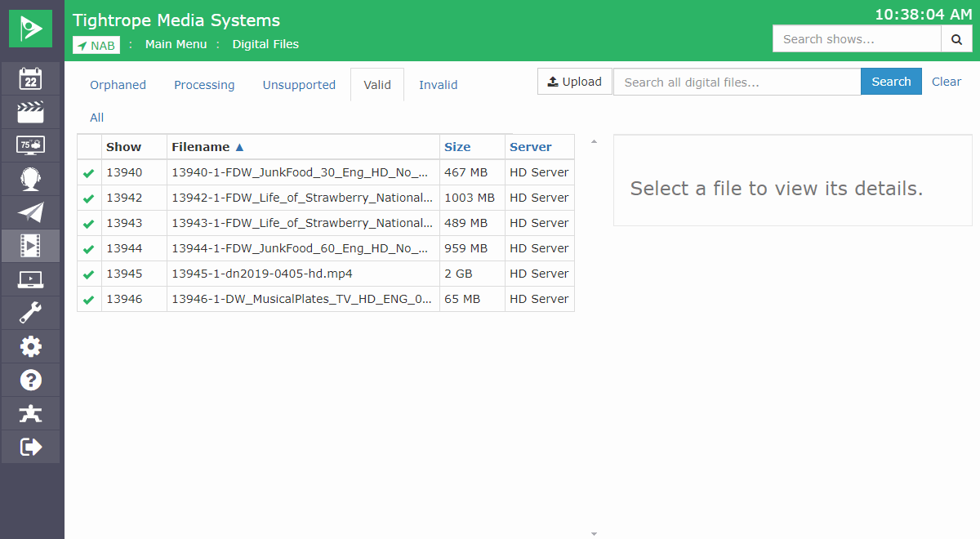Click the green checkmark for show 13945
This screenshot has height=539, width=980.
89,274
